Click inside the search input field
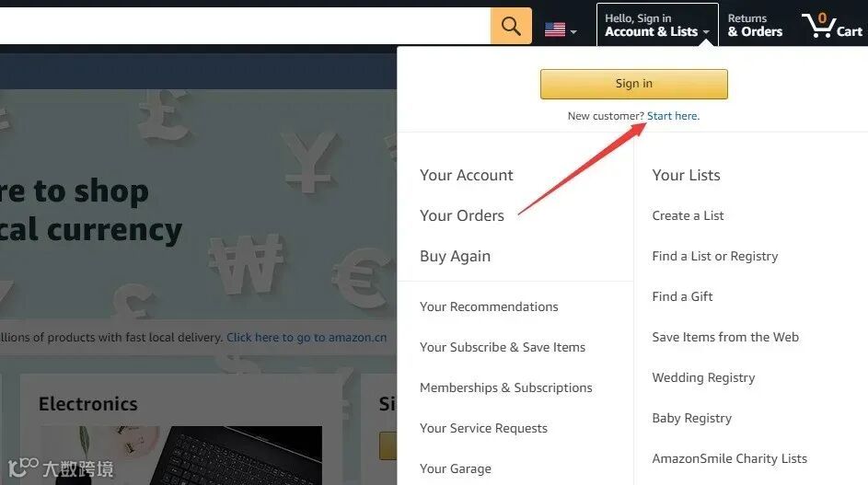The image size is (868, 485). 244,26
